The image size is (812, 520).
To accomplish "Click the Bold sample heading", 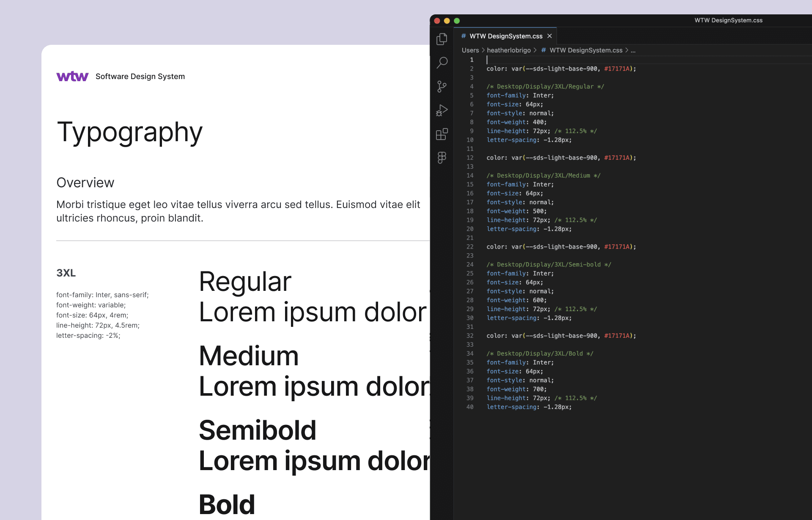I will pos(227,505).
